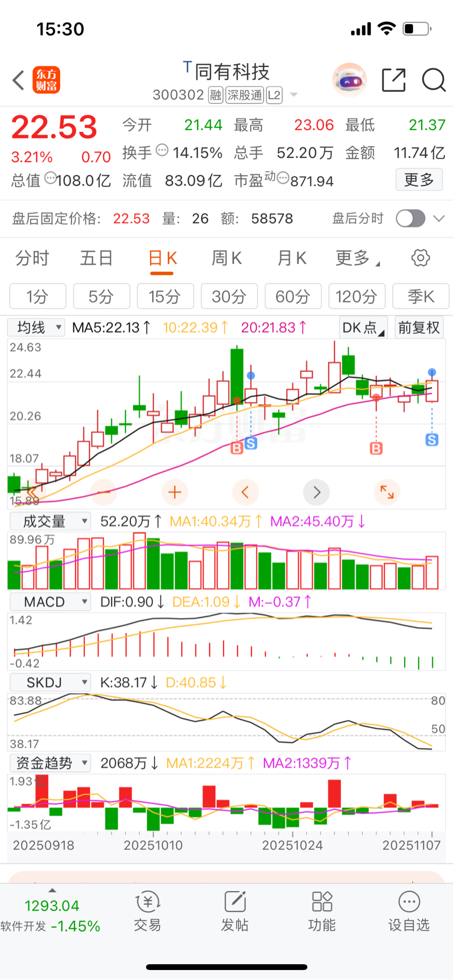This screenshot has height=980, width=453.
Task: Open the 更多 chart period menu
Action: click(x=357, y=258)
